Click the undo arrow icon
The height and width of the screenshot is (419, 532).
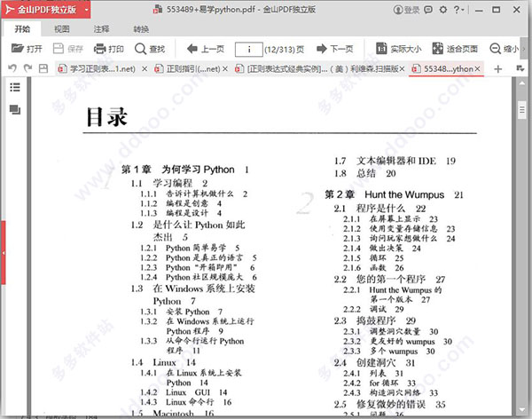point(12,68)
